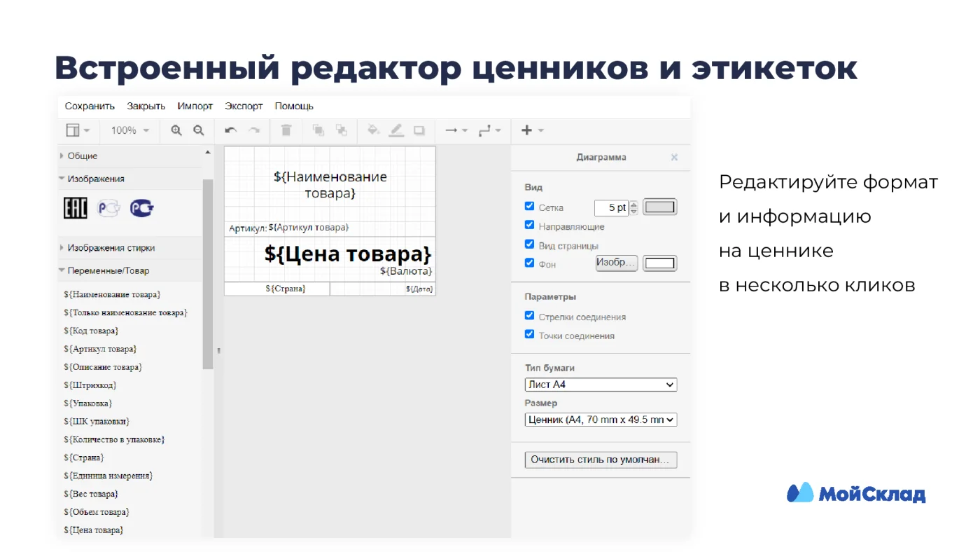Open the background color swatch
Viewport: 980px width, 552px height.
(659, 263)
